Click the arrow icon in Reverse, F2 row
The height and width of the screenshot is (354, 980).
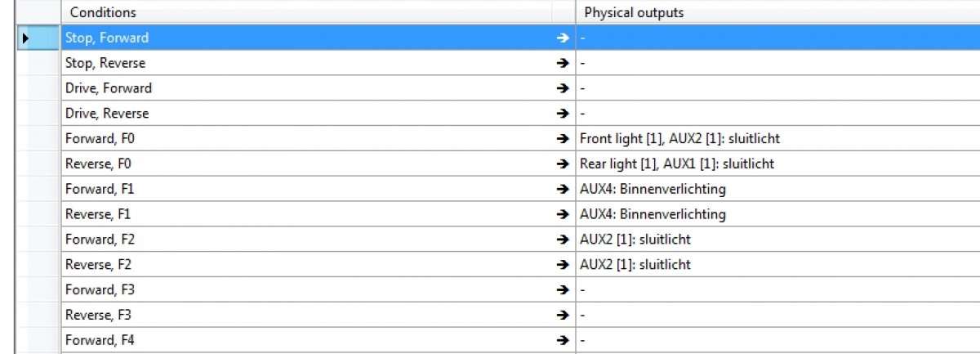point(562,265)
